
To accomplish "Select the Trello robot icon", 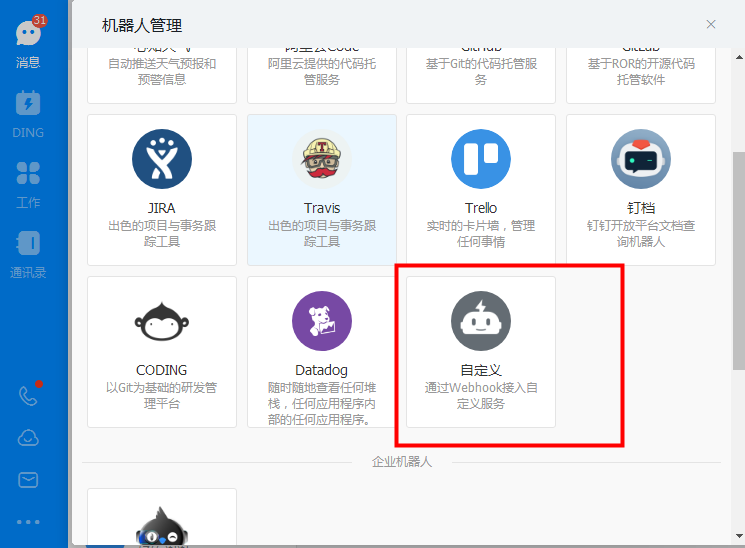I will pos(481,159).
